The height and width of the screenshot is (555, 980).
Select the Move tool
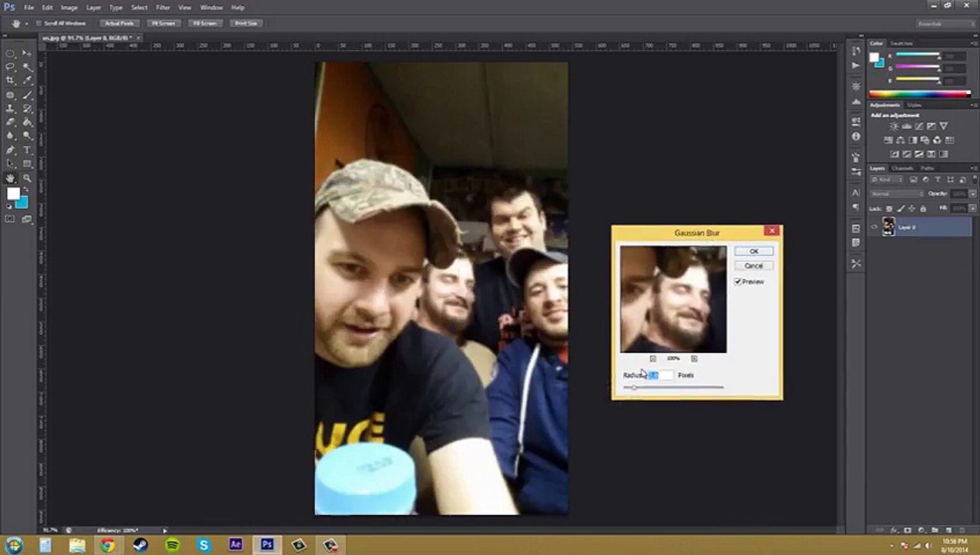click(27, 54)
